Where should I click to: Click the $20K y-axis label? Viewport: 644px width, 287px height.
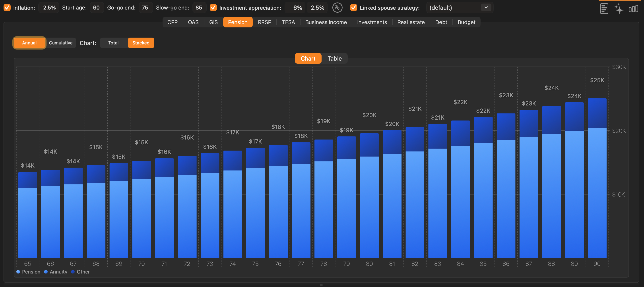point(619,131)
